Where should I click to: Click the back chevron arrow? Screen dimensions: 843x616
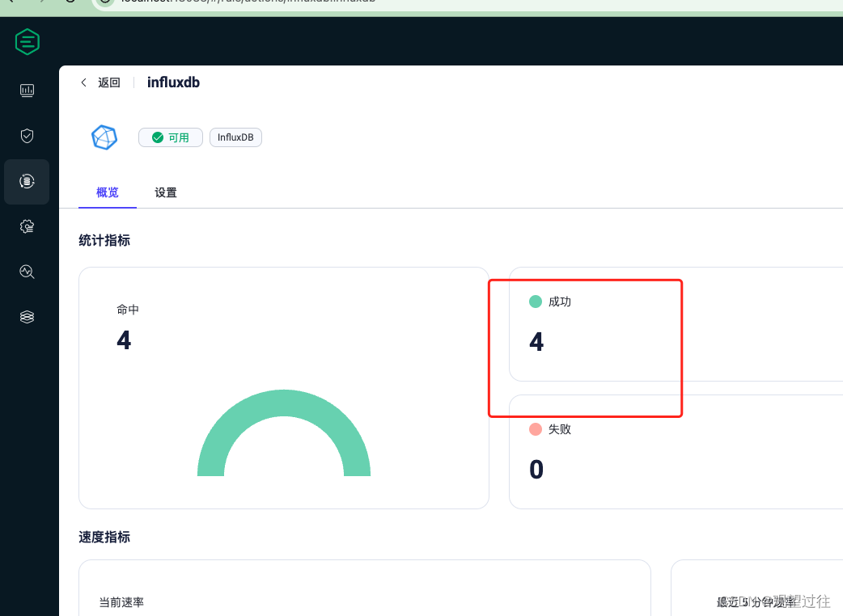point(83,82)
